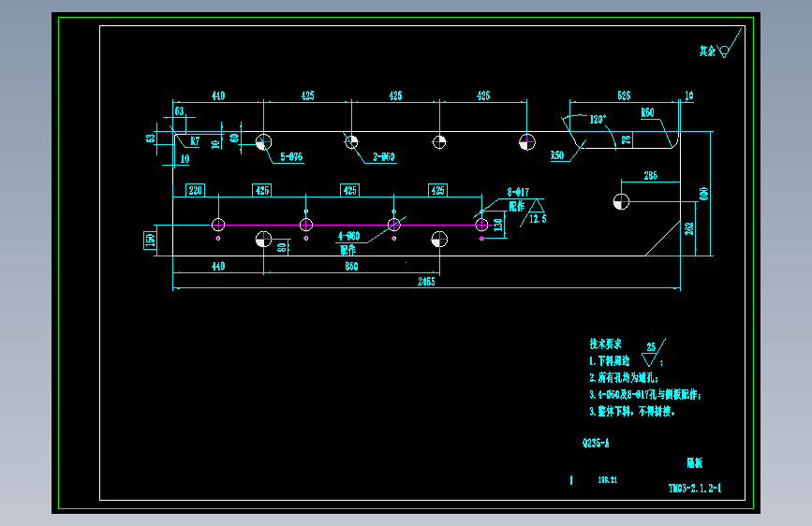Select the "12.5" roughness value

click(x=538, y=219)
